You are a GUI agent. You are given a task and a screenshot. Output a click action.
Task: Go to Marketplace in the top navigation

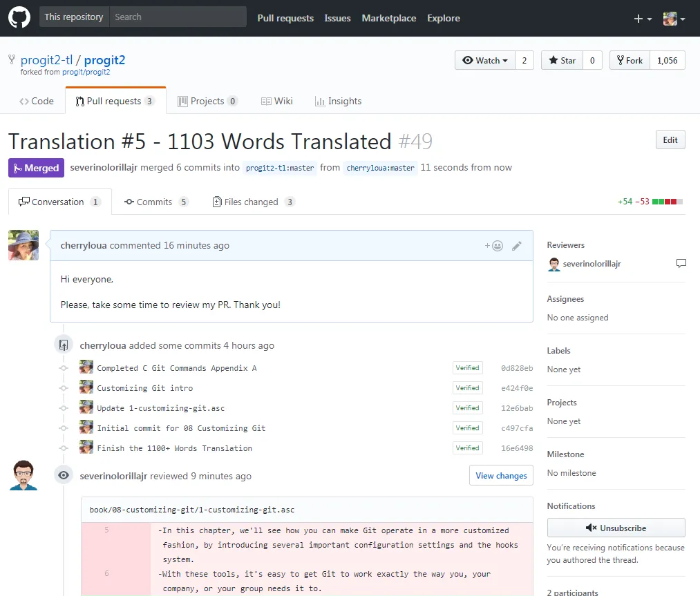(x=389, y=18)
